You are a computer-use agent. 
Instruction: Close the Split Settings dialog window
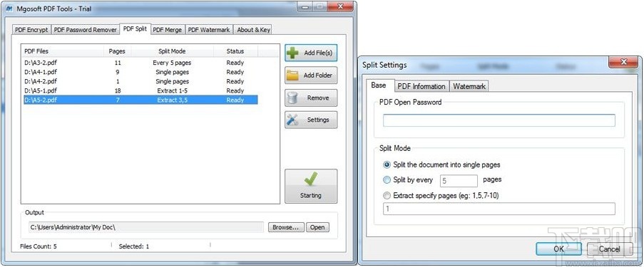pos(623,63)
